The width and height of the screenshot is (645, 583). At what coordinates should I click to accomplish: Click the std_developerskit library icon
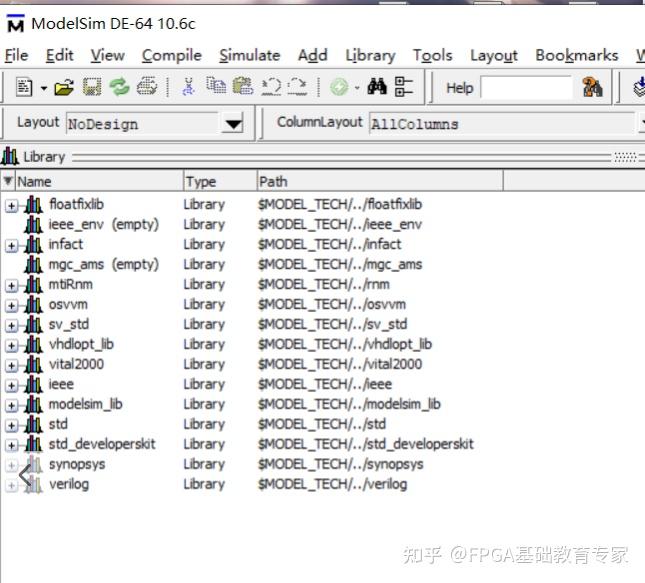pyautogui.click(x=33, y=444)
